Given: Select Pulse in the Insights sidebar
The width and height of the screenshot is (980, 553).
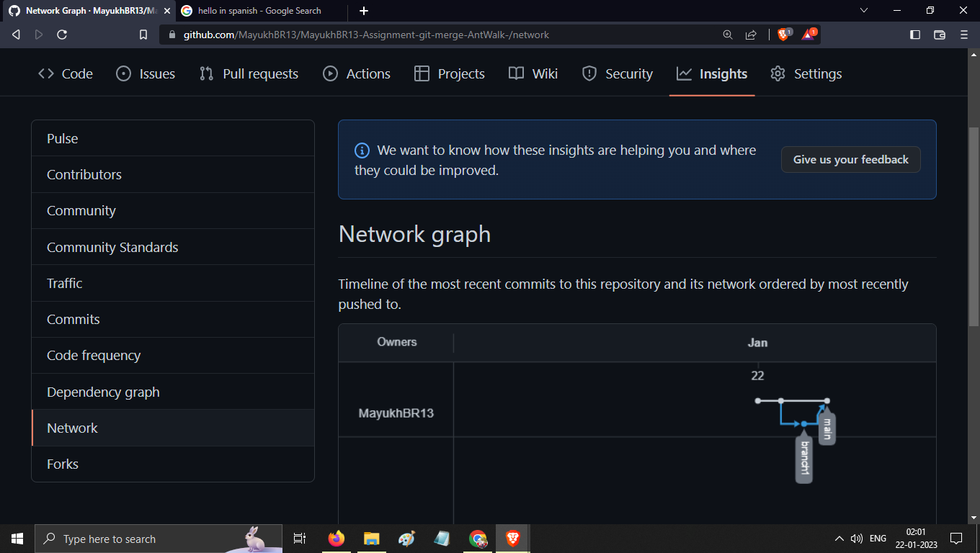Looking at the screenshot, I should coord(62,138).
